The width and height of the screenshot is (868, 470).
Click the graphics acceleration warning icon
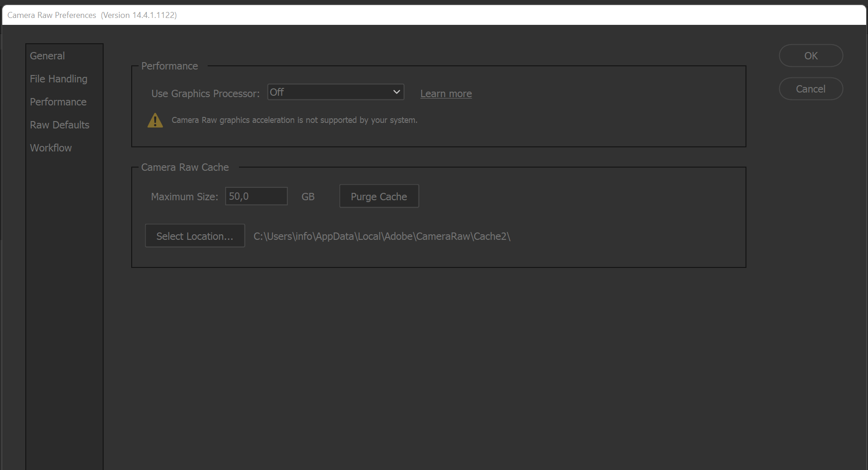click(x=155, y=120)
